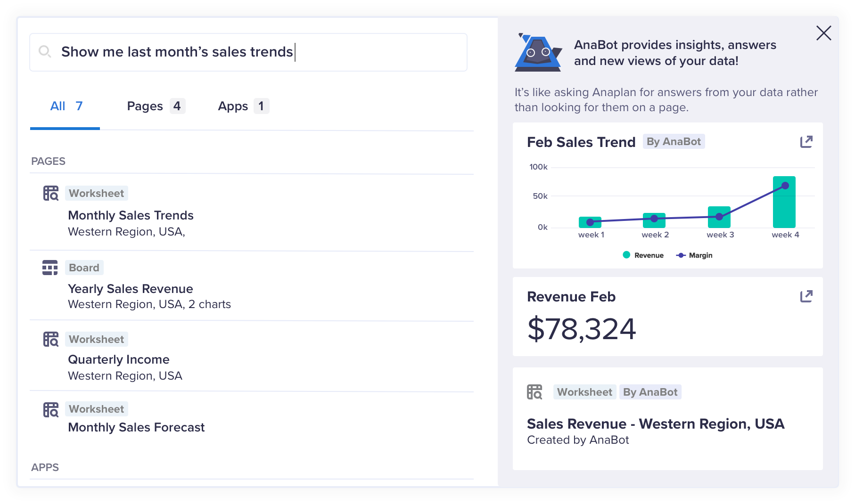Close the AnaBot search panel
Viewport: 855px width, 504px height.
(x=824, y=33)
